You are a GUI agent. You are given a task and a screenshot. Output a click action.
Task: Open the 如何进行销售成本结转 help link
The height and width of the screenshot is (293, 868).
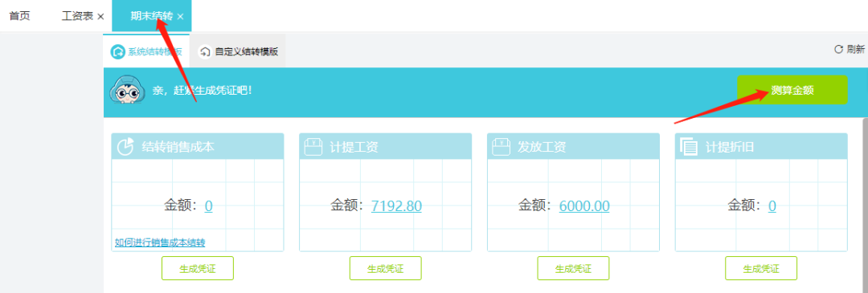pyautogui.click(x=160, y=242)
